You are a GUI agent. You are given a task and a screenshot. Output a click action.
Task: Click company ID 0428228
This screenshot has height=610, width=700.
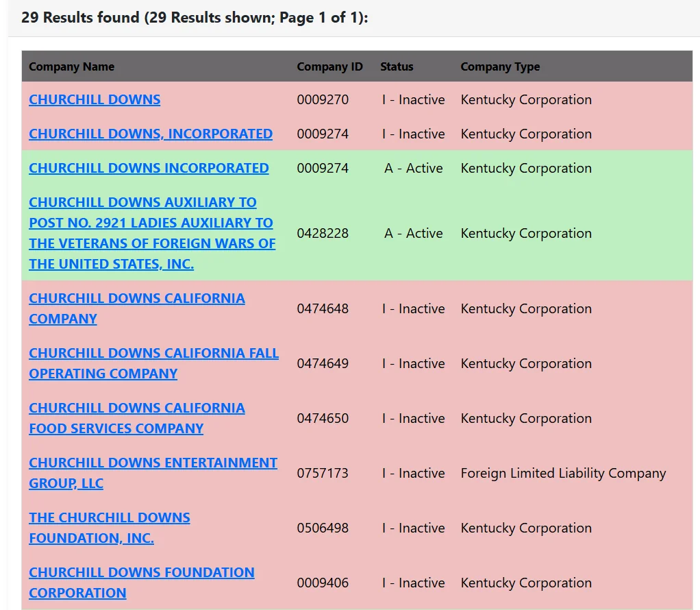pos(323,233)
